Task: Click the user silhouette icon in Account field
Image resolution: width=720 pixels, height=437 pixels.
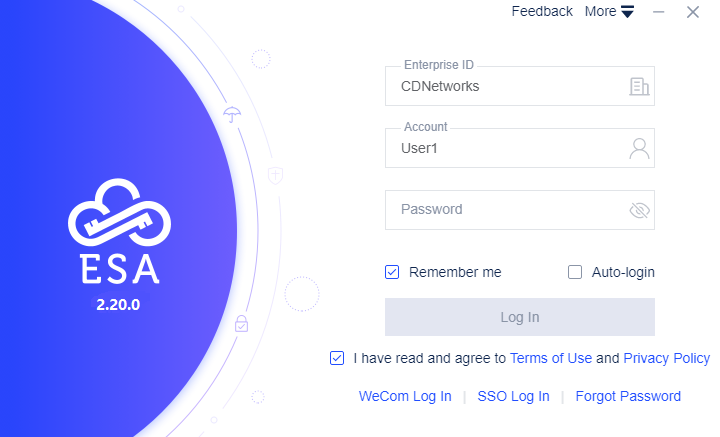Action: 639,148
